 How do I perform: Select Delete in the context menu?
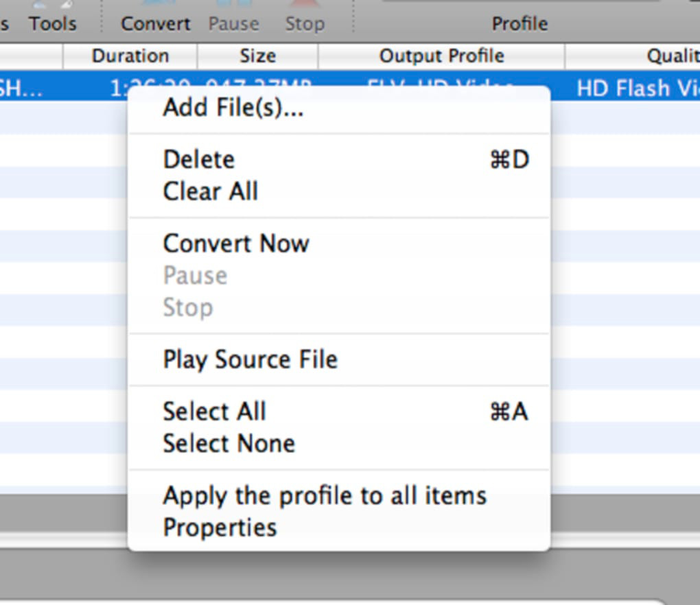pos(199,160)
